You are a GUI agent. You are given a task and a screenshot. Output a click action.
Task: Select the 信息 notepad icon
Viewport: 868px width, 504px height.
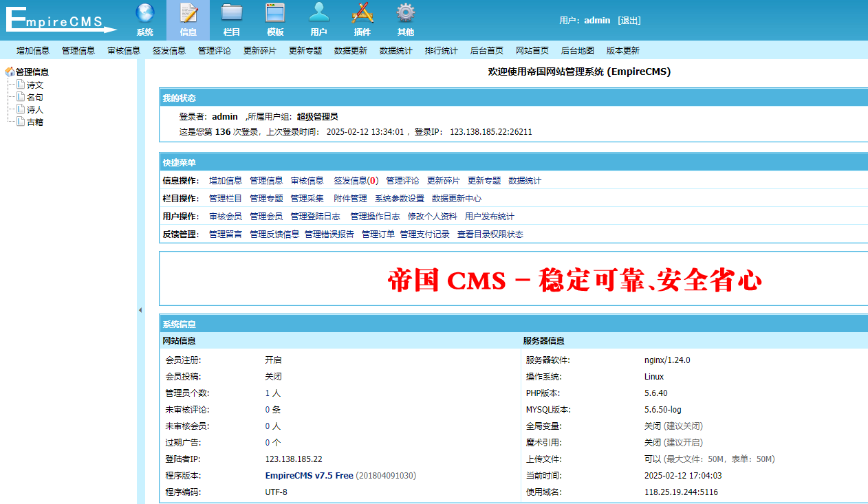[188, 14]
